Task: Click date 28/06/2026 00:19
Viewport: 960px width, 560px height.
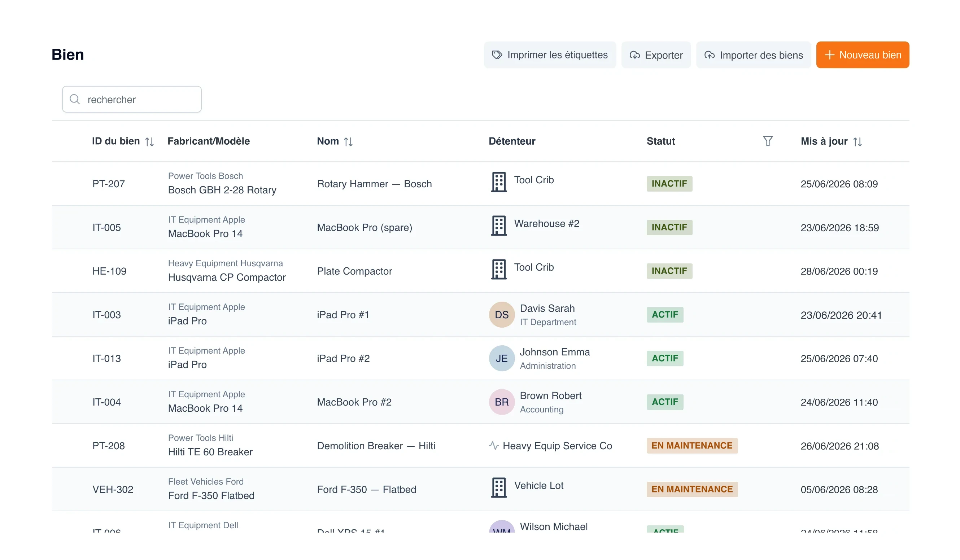Action: tap(839, 271)
